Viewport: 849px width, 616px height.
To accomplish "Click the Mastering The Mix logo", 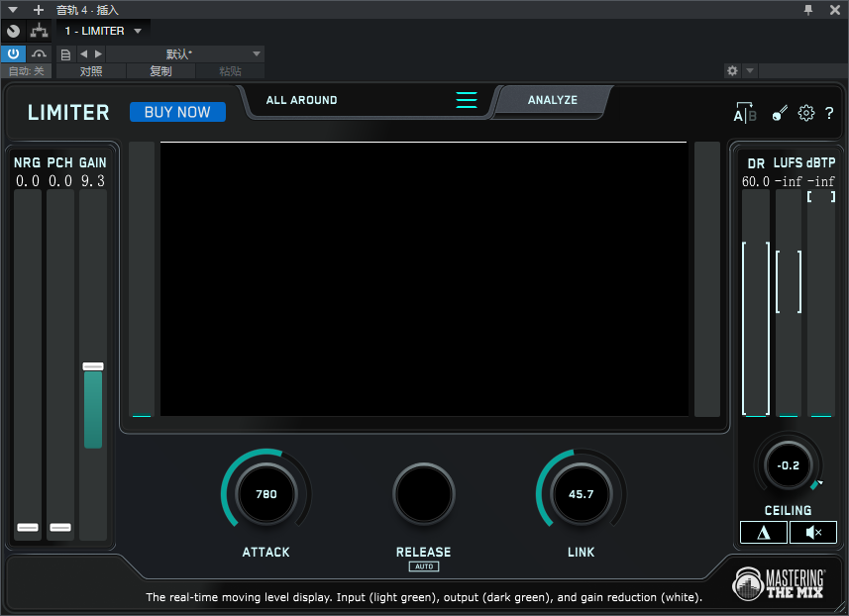I will tap(779, 583).
